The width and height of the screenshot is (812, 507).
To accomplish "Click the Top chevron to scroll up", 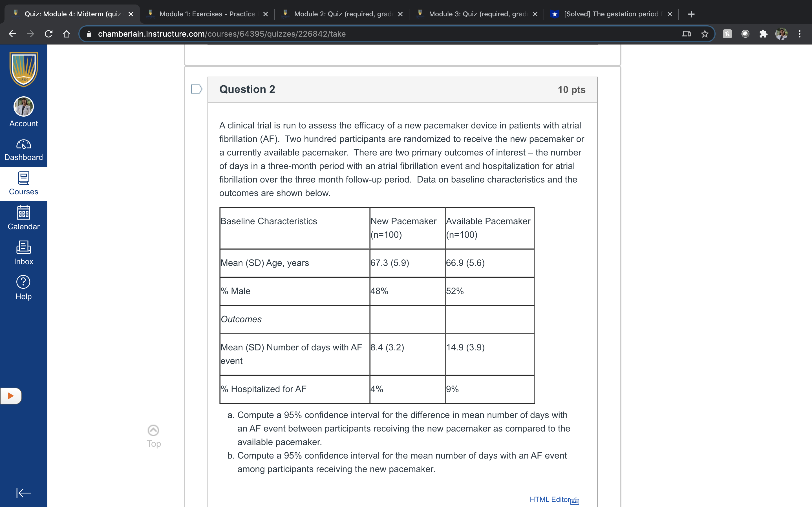I will coord(153,430).
